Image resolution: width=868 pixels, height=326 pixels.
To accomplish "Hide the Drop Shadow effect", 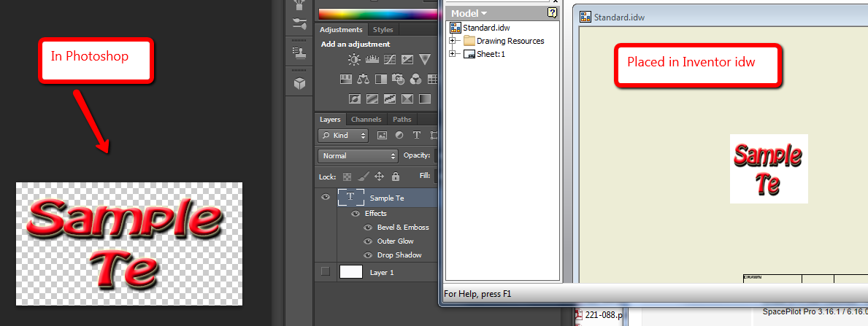I will [368, 255].
